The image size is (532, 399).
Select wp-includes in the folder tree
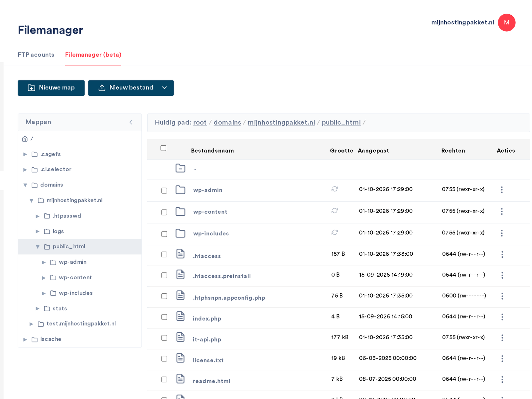(x=76, y=293)
